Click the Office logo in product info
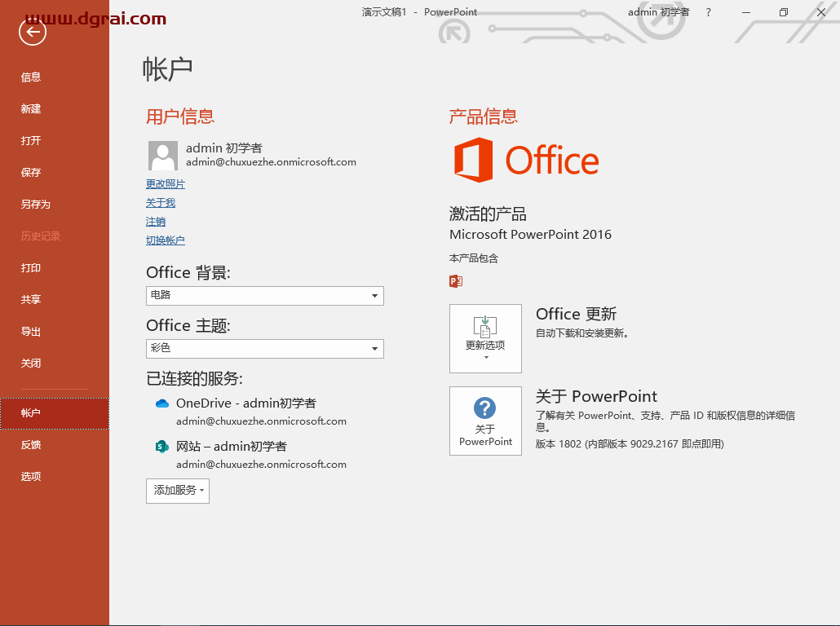This screenshot has width=840, height=626. tap(526, 160)
